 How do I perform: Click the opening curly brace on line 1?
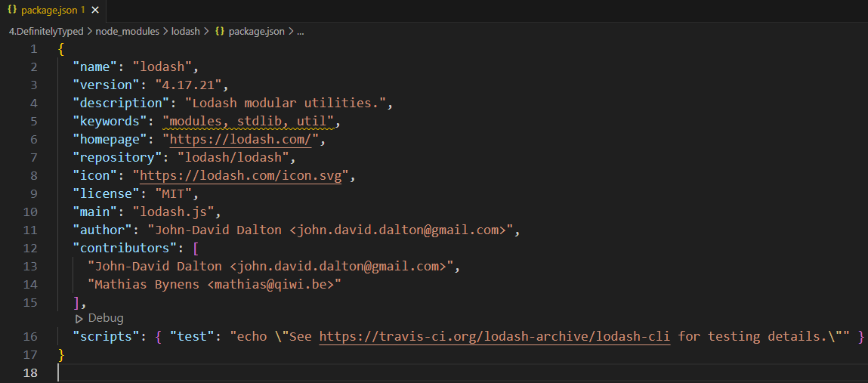coord(61,48)
